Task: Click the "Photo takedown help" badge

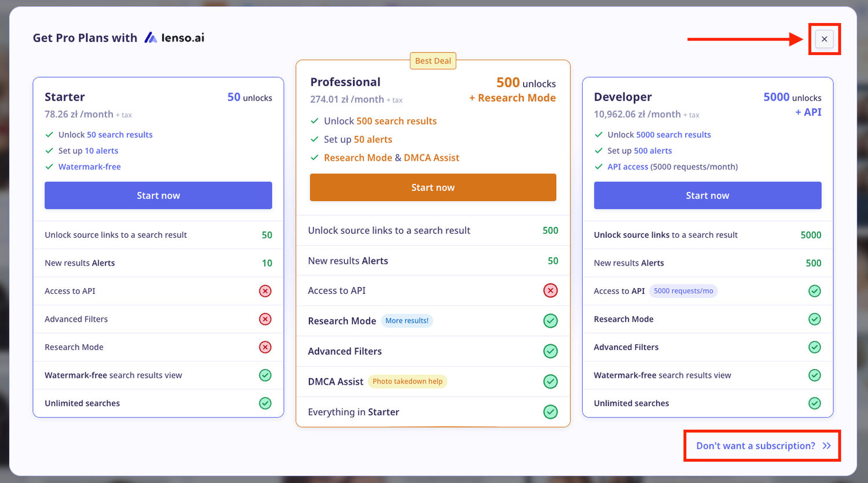Action: [x=407, y=382]
